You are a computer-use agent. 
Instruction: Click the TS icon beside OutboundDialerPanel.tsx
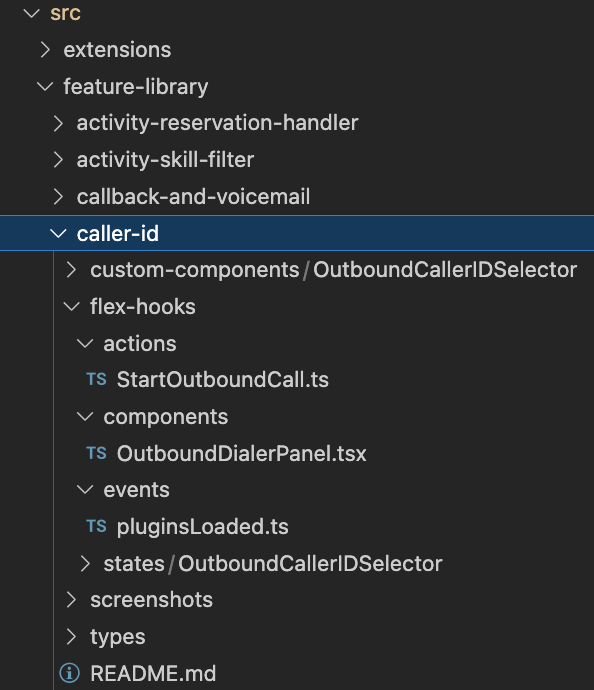[x=96, y=453]
